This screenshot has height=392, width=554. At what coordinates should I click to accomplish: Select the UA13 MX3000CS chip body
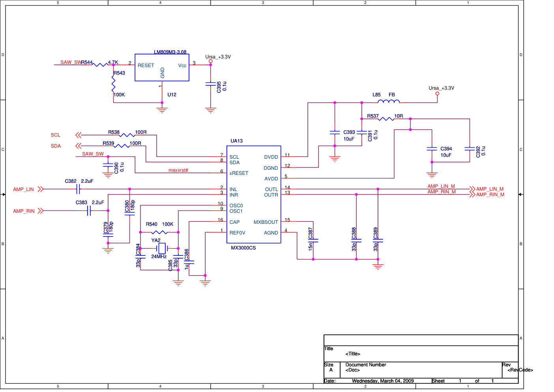pos(254,194)
